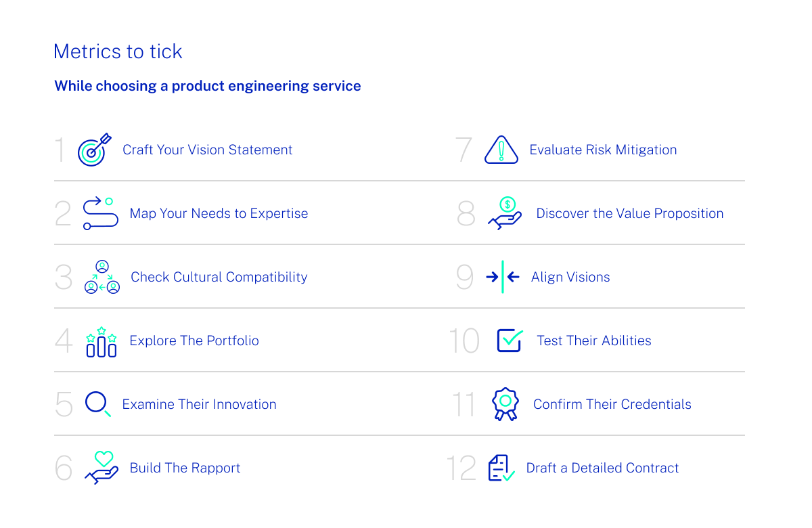Click 'While choosing a product engineering service' subtitle
Viewport: 812px width, 528px height.
[207, 86]
